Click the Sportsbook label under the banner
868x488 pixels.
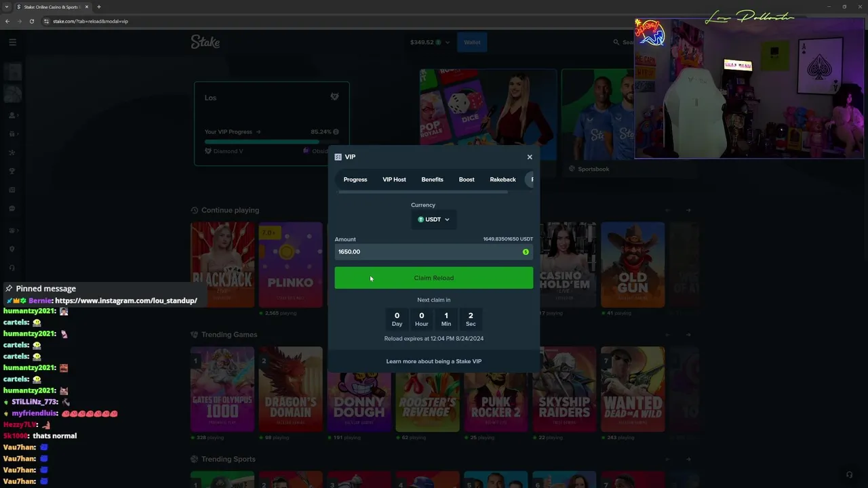tap(593, 169)
